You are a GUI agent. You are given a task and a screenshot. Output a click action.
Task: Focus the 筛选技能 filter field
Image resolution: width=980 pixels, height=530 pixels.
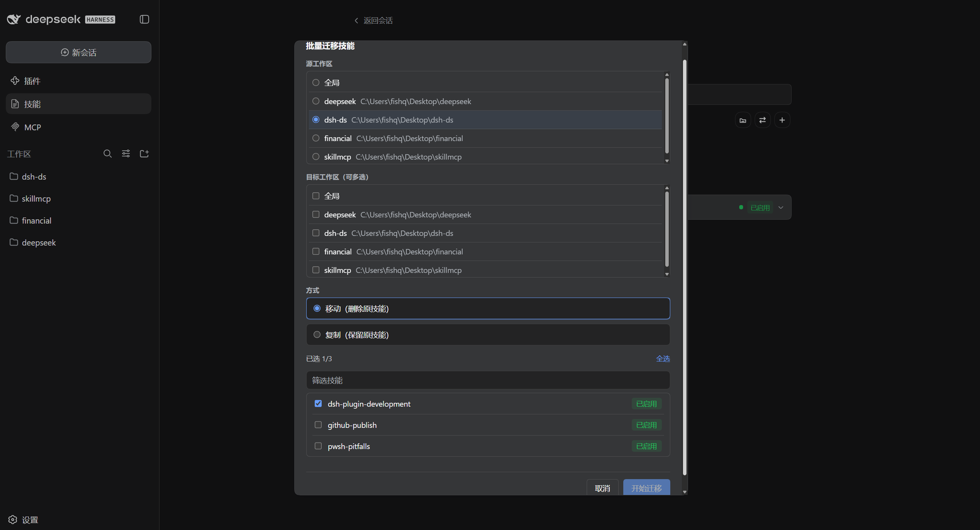click(x=488, y=380)
